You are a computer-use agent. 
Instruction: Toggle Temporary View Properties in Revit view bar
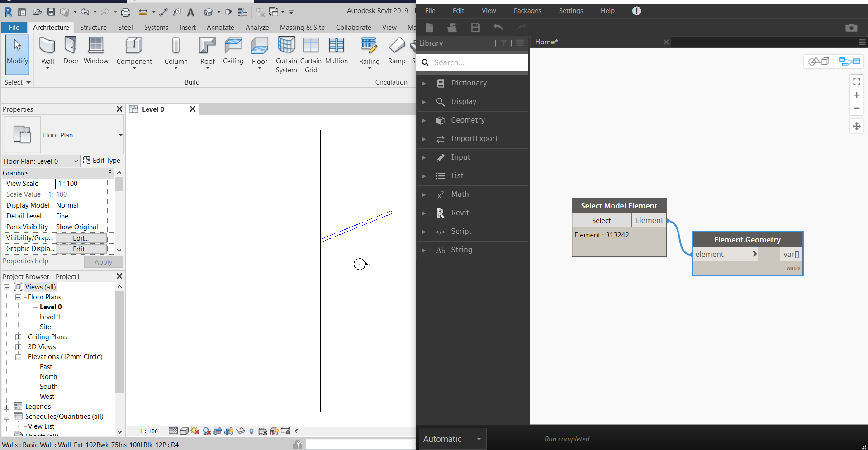click(x=263, y=431)
